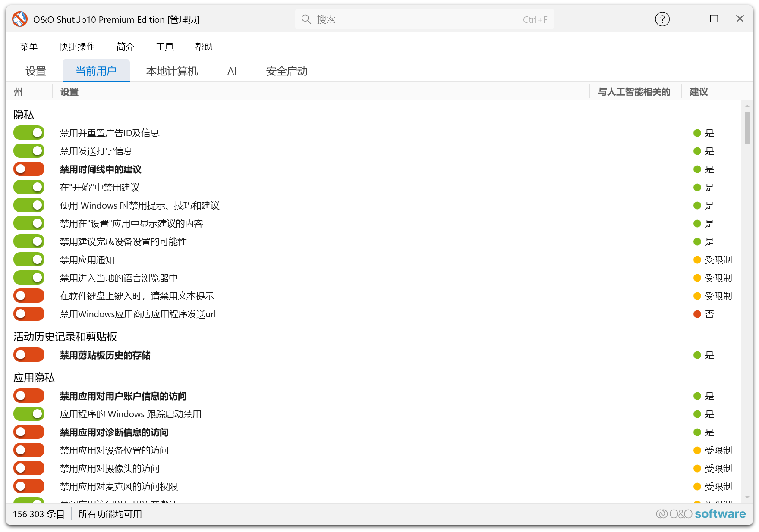Screen dimensions: 759x532
Task: Click the search magnifier icon
Action: click(306, 19)
